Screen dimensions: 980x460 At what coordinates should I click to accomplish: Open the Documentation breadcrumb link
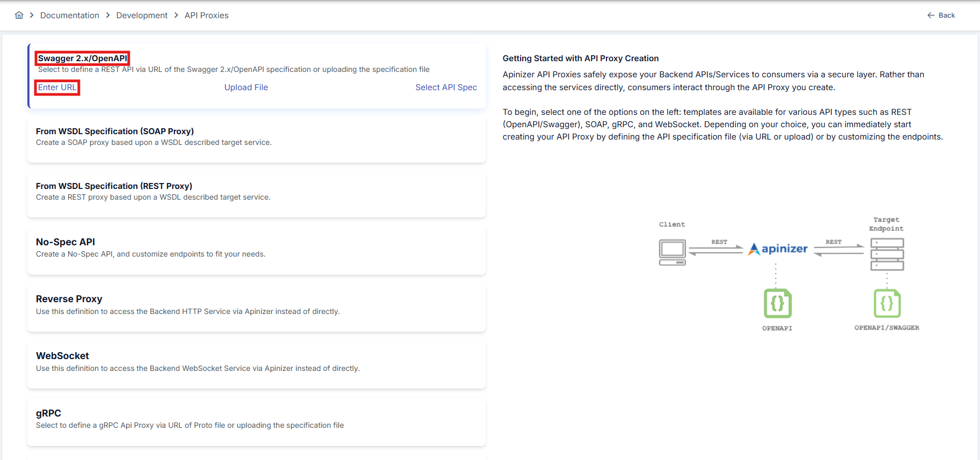click(x=70, y=16)
